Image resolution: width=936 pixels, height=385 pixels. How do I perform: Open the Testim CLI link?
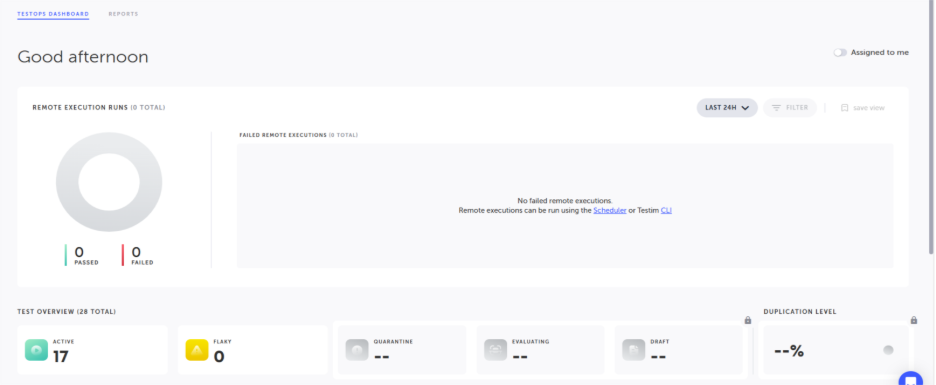[666, 211]
